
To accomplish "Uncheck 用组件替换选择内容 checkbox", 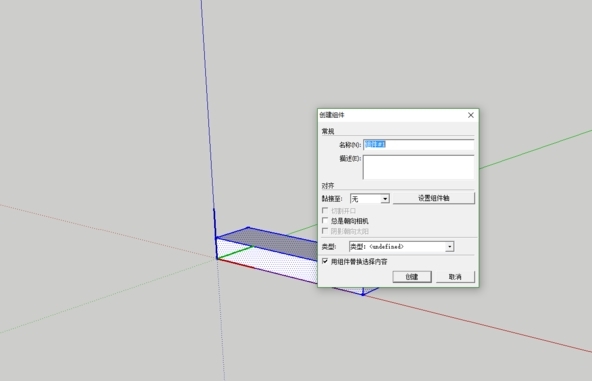I will (325, 261).
